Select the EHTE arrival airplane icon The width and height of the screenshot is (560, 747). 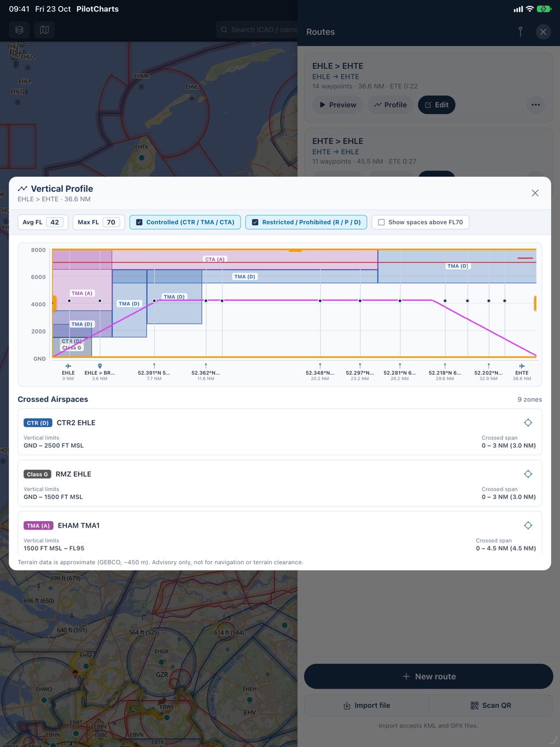click(x=522, y=366)
